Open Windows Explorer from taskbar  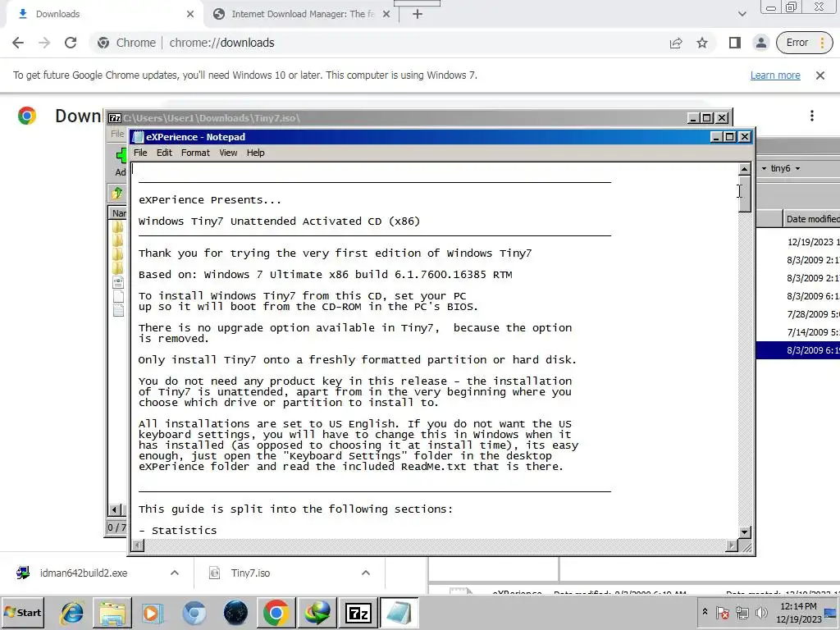[112, 613]
